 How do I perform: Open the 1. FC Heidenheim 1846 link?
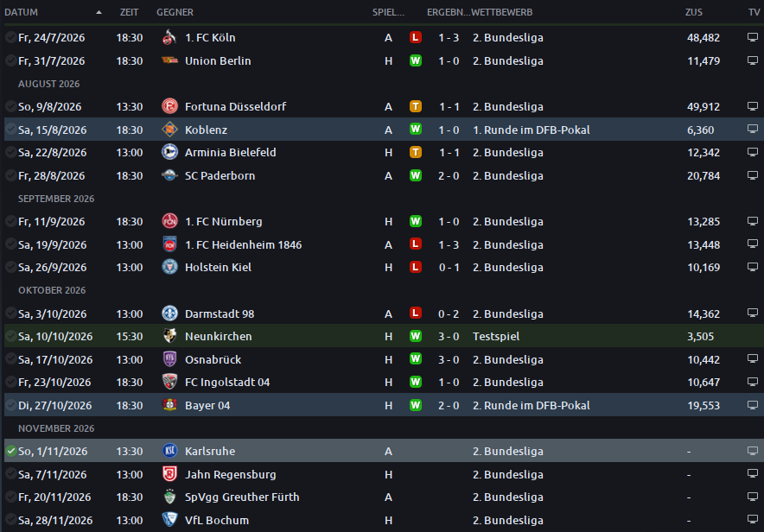[243, 244]
